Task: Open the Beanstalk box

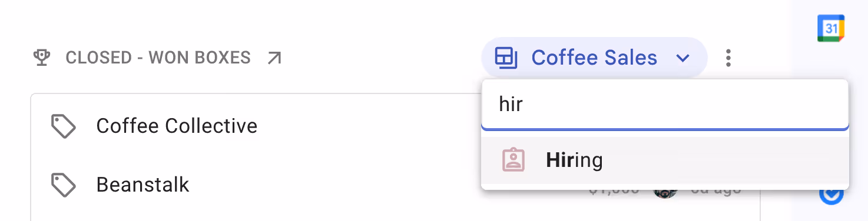Action: (x=143, y=185)
